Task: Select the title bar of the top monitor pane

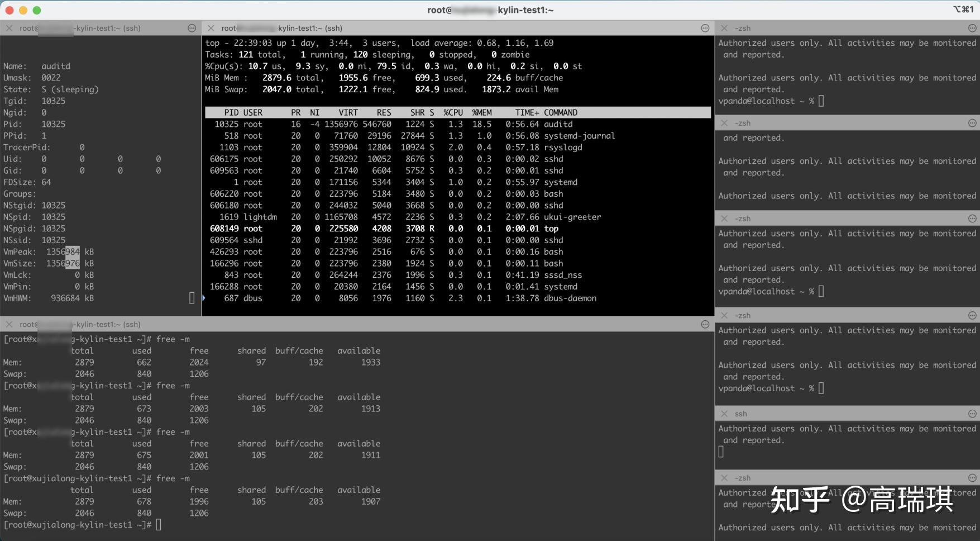Action: pyautogui.click(x=447, y=28)
